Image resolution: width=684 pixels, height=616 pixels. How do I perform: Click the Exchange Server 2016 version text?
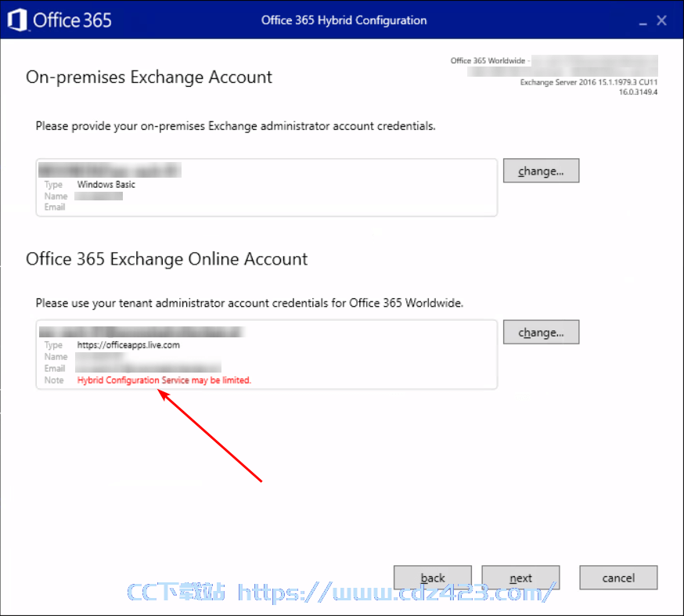click(589, 82)
